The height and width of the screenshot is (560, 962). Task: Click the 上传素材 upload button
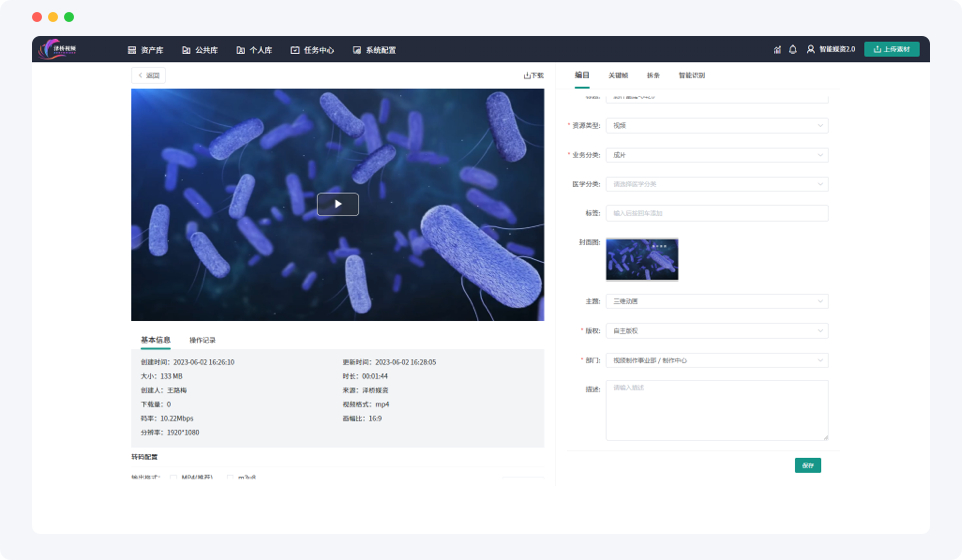(891, 49)
